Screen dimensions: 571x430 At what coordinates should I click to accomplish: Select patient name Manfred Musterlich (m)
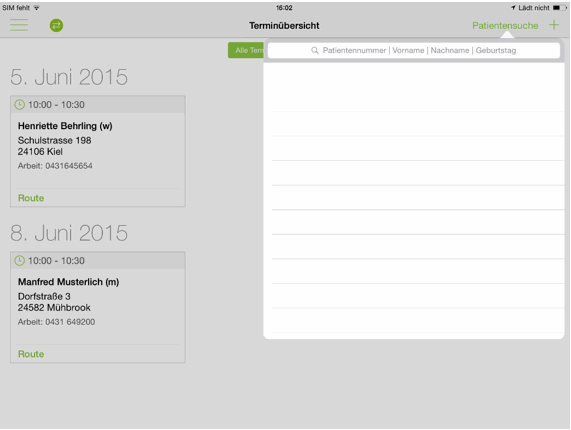click(68, 282)
